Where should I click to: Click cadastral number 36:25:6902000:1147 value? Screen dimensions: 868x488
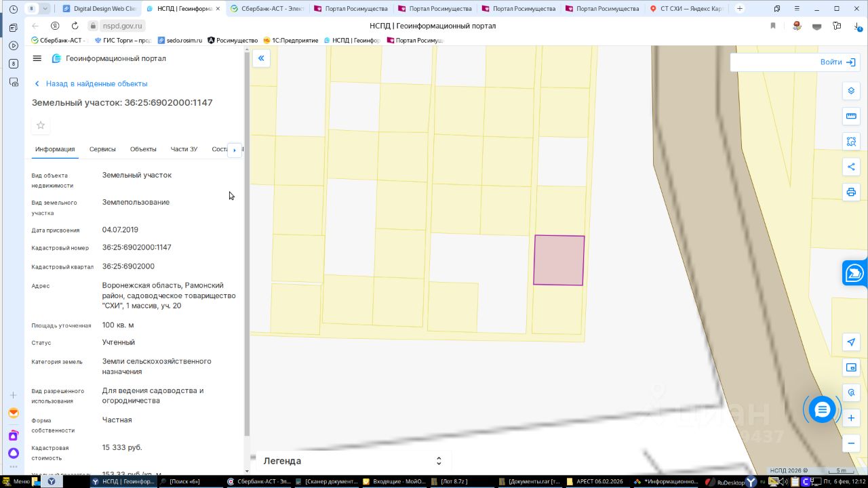point(137,247)
